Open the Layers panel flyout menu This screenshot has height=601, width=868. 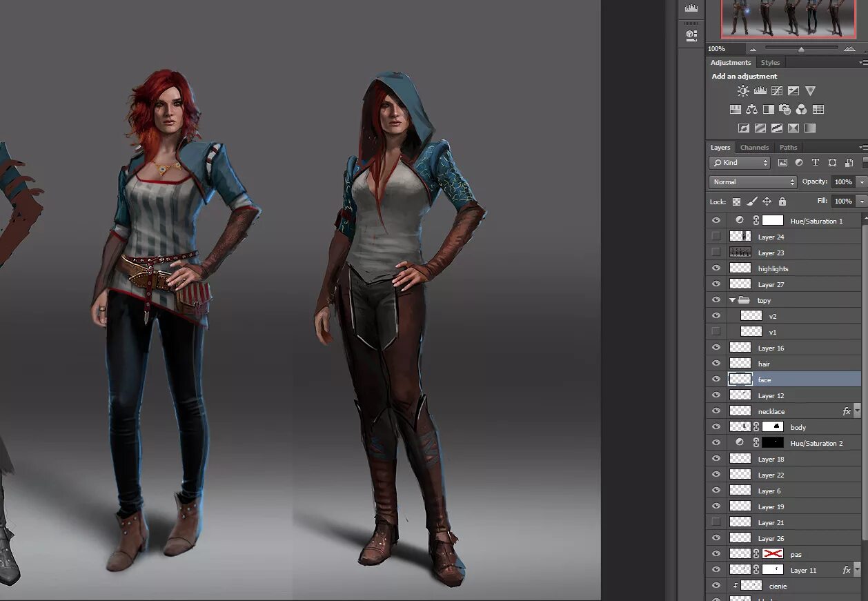pyautogui.click(x=863, y=148)
